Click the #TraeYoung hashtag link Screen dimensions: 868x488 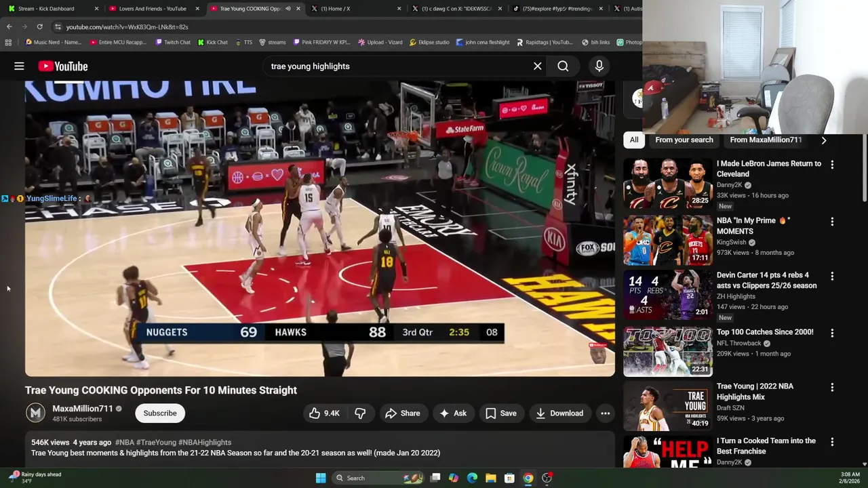(x=156, y=443)
